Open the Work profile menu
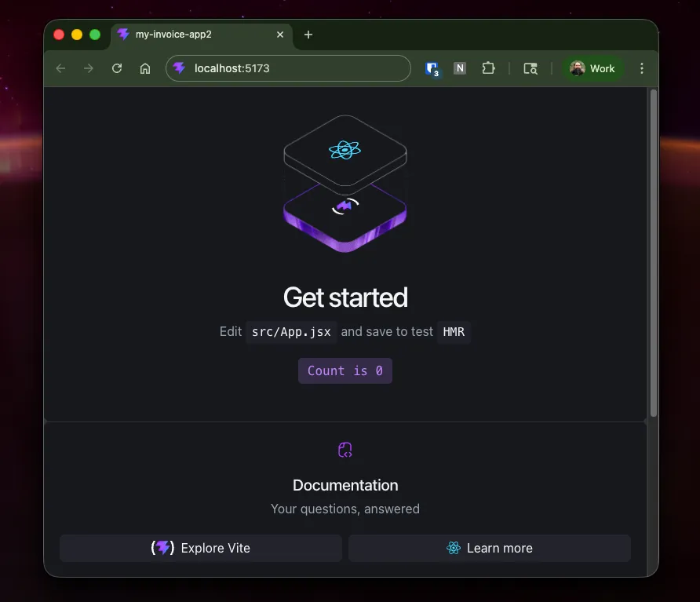700x602 pixels. coord(592,68)
